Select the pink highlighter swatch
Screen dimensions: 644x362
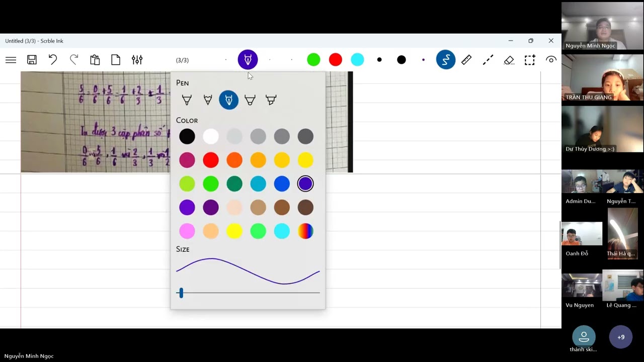[187, 231]
